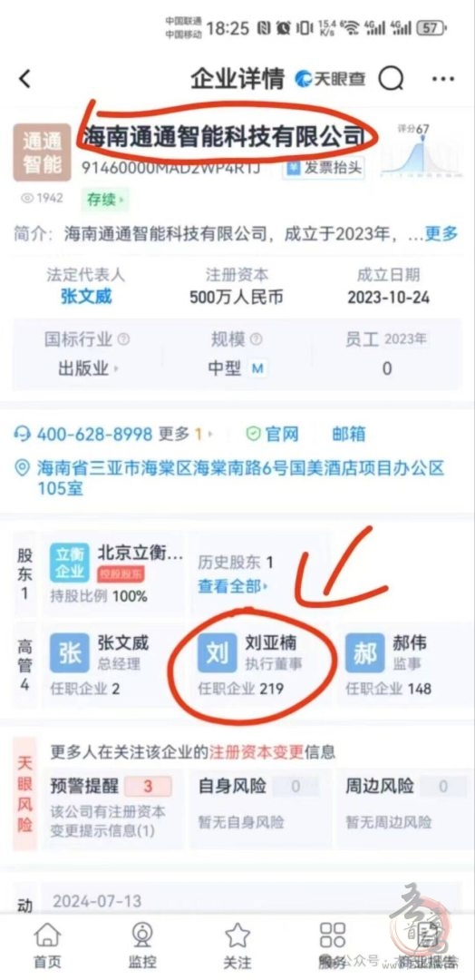Open 查看全部 shareholders link

pyautogui.click(x=234, y=587)
